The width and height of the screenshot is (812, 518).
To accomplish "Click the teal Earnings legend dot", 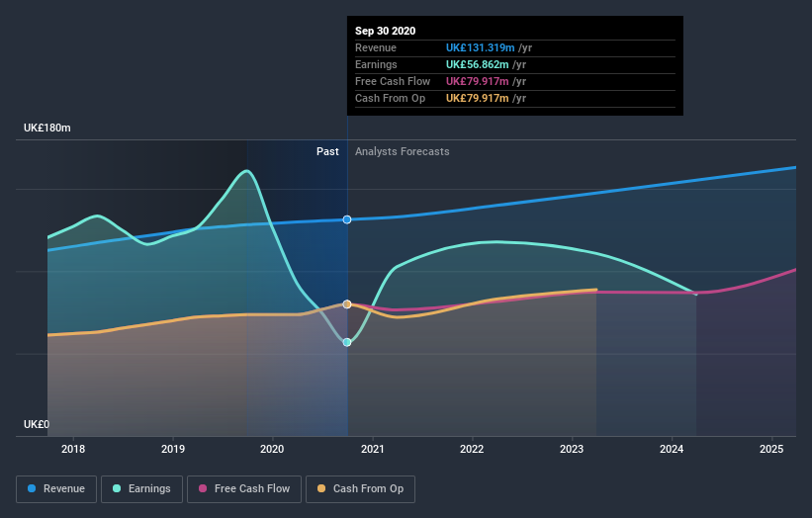I will click(117, 488).
